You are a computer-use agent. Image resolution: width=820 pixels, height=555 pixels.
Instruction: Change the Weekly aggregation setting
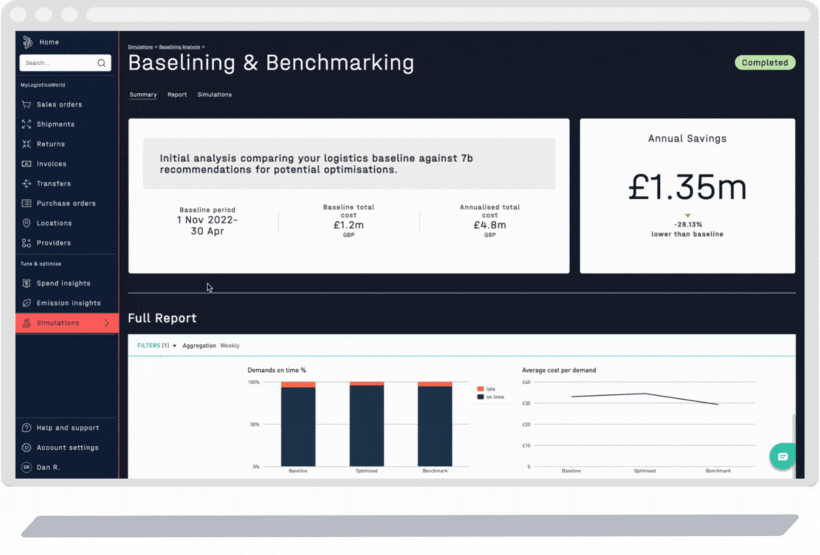coord(230,346)
